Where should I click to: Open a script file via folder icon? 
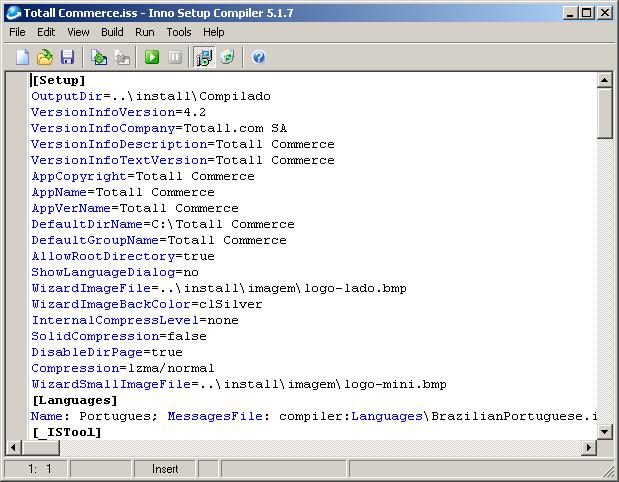[x=45, y=57]
